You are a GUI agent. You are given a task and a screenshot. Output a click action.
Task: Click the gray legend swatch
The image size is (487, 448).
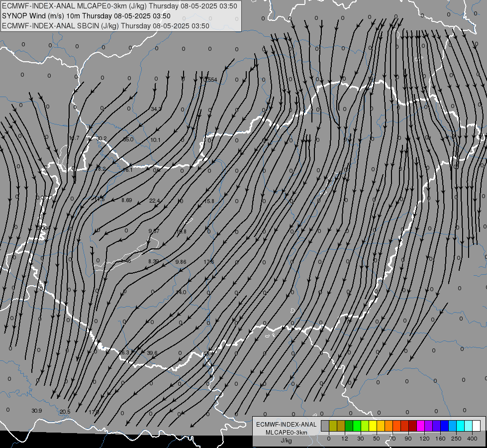(x=325, y=426)
